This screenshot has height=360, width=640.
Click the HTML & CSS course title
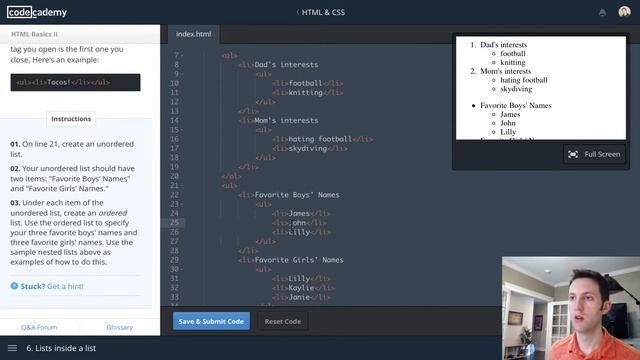point(323,12)
